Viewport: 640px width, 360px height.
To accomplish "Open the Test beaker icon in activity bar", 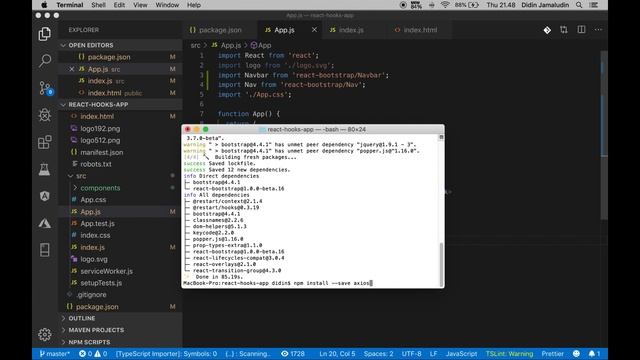I will 44,169.
